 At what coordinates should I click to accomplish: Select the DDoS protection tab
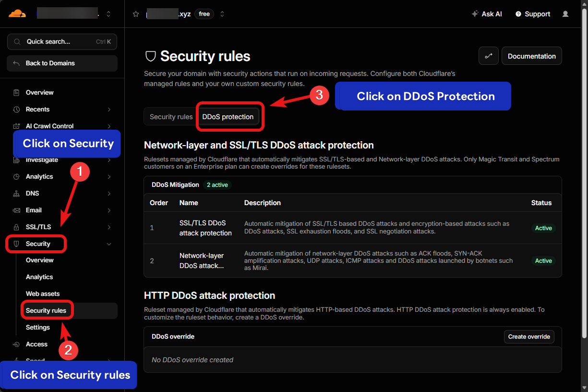pyautogui.click(x=228, y=117)
